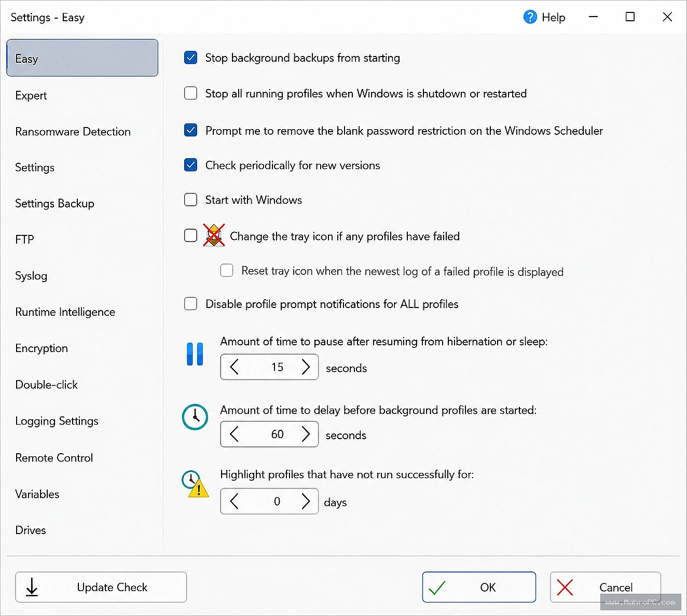Image resolution: width=687 pixels, height=616 pixels.
Task: Decrease highlight days with left arrow
Action: point(234,501)
